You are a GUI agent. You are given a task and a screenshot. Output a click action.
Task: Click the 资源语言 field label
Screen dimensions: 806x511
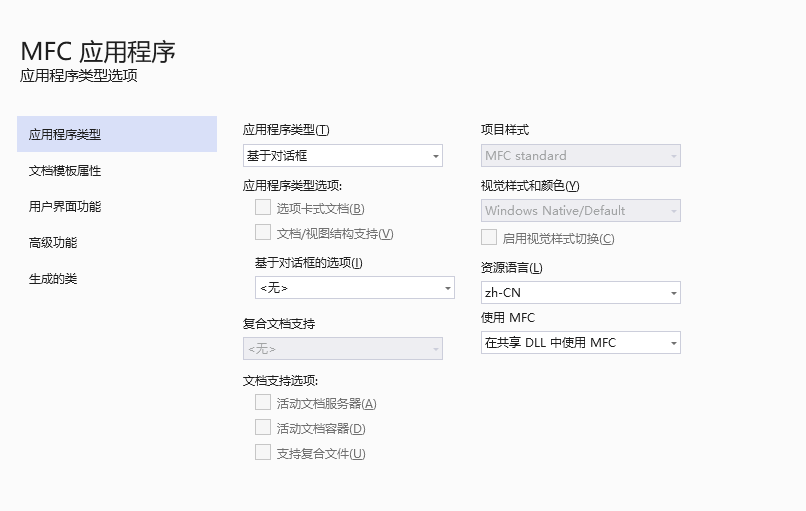click(x=511, y=268)
